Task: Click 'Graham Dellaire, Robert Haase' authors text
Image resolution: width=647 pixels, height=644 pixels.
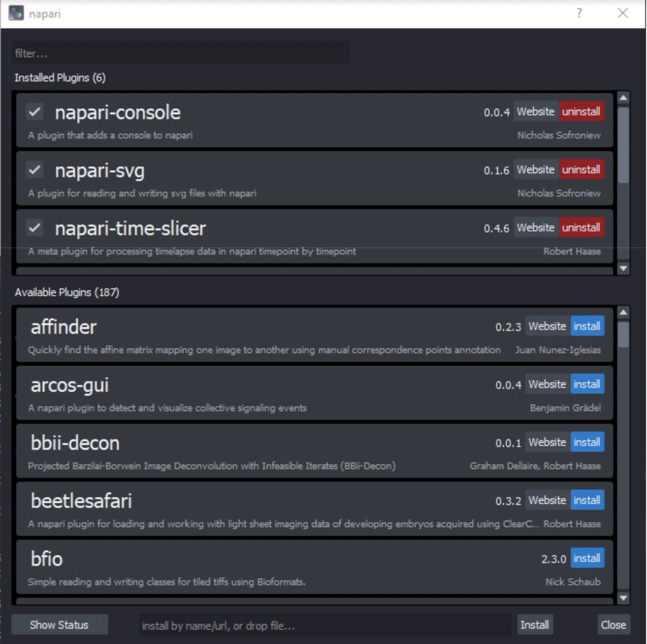Action: (x=535, y=466)
